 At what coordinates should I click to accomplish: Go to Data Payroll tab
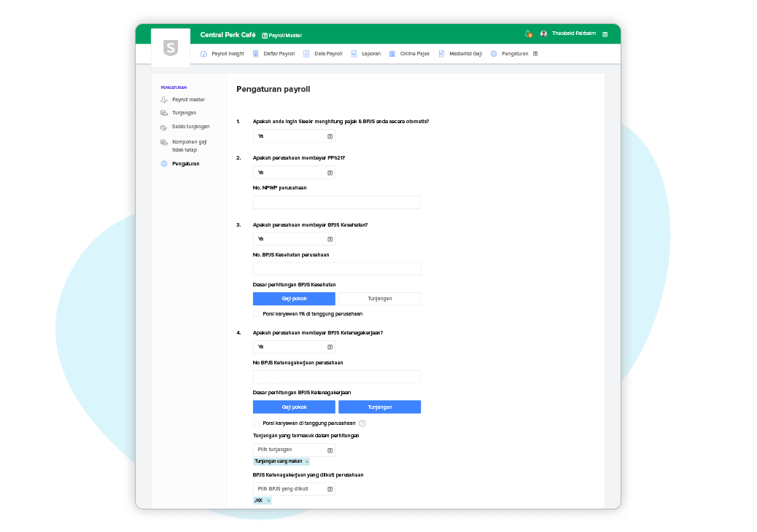tap(328, 54)
